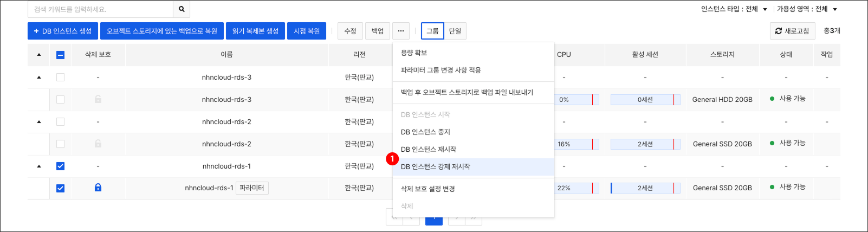
Task: Click the 이름 column header
Action: (226, 55)
